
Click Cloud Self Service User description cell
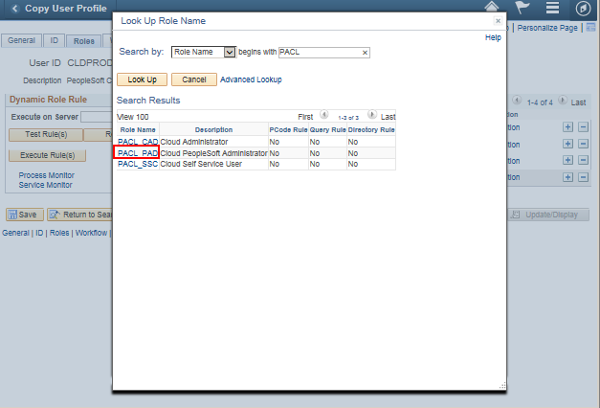pos(214,164)
